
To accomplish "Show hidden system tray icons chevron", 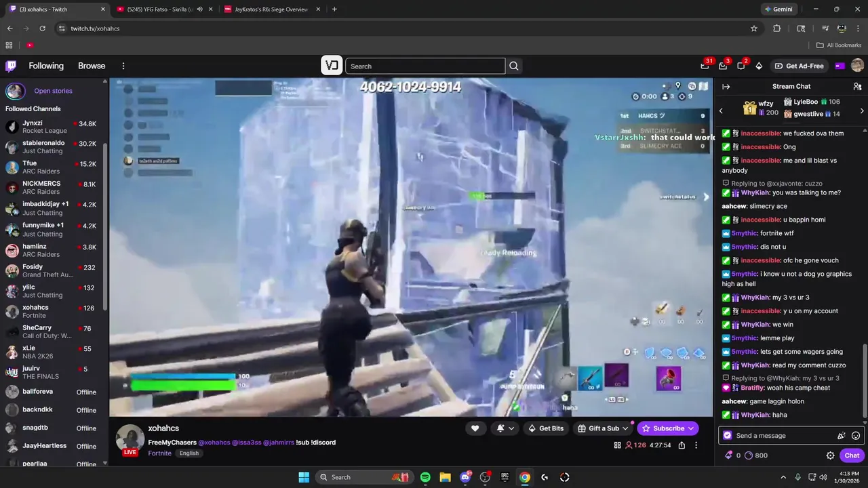I will click(783, 477).
